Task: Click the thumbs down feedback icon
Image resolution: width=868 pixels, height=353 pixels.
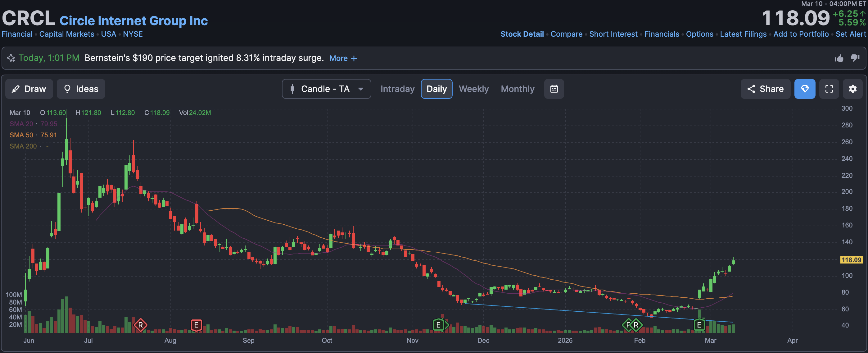Action: pos(855,58)
